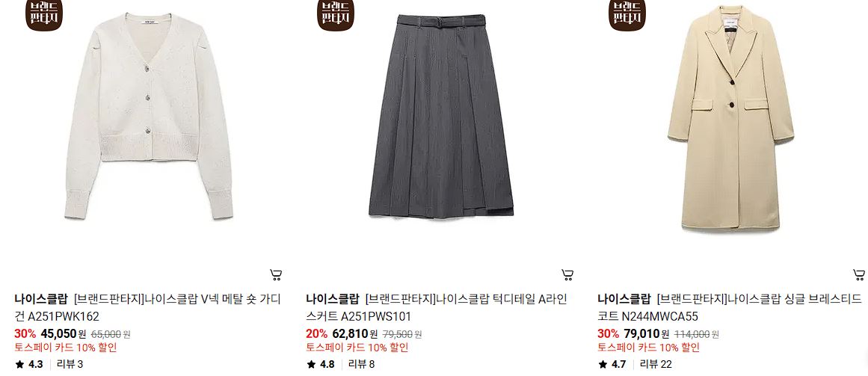Open 리뷰 3 reviews for cardigan
The height and width of the screenshot is (376, 868).
pyautogui.click(x=70, y=364)
